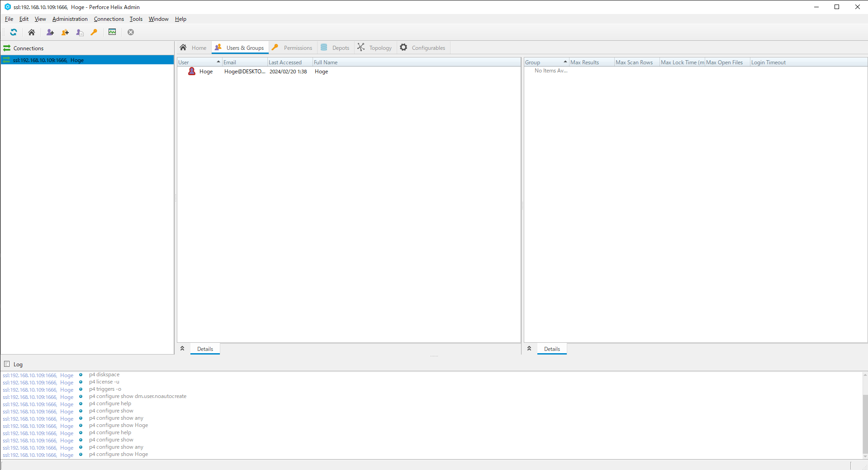Viewport: 868px width, 470px height.
Task: Open the server monitor graph icon
Action: point(112,32)
